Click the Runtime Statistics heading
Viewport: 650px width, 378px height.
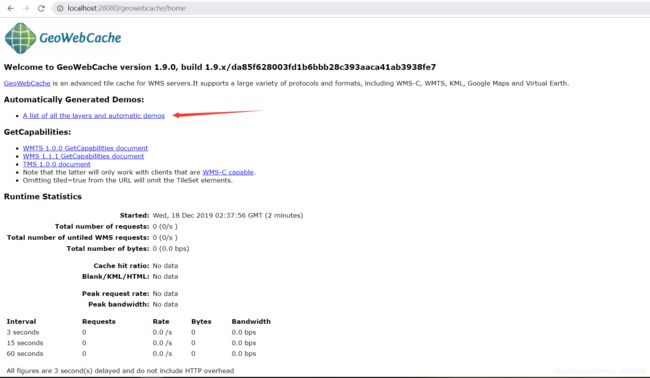[x=43, y=196]
